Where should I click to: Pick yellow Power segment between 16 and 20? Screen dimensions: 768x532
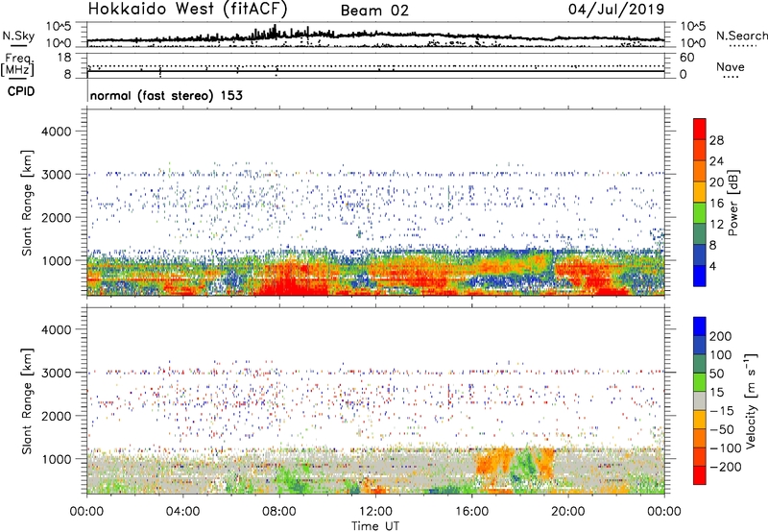pos(700,191)
